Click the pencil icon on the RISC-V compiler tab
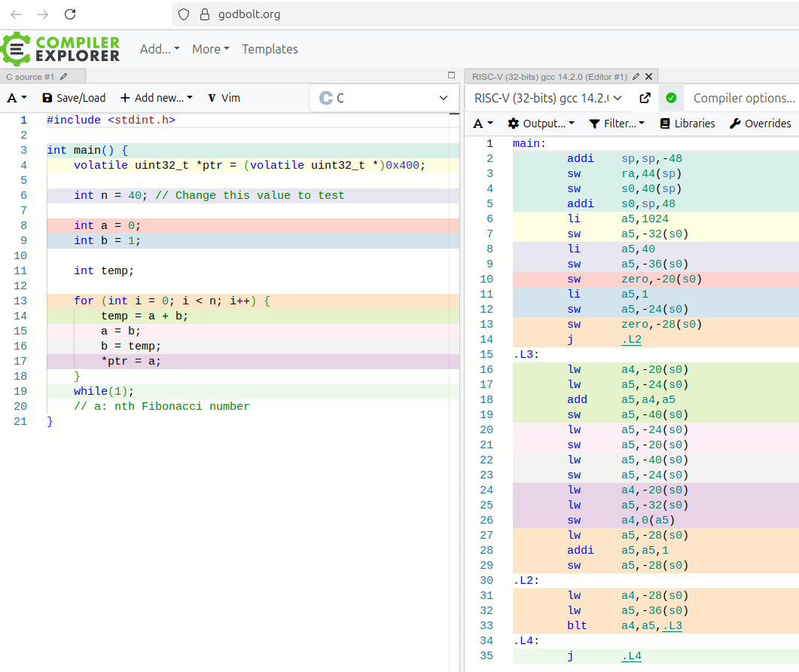This screenshot has width=799, height=672. pyautogui.click(x=636, y=76)
